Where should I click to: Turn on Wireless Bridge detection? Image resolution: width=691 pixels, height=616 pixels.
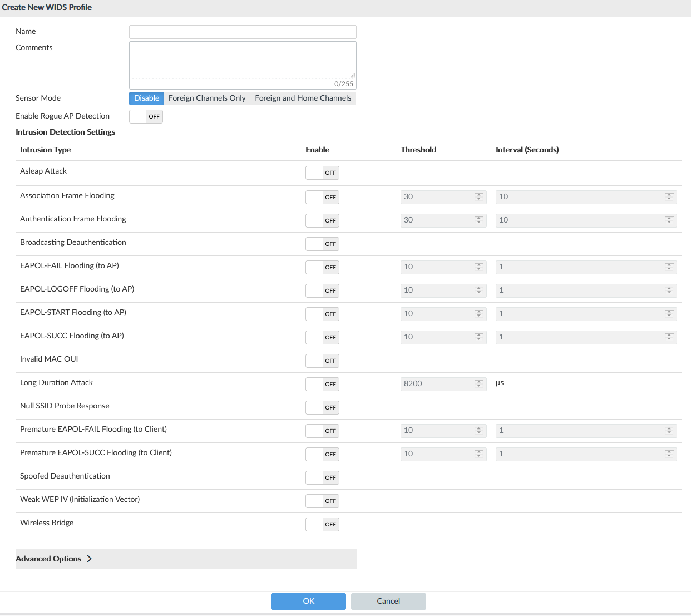[x=322, y=524]
